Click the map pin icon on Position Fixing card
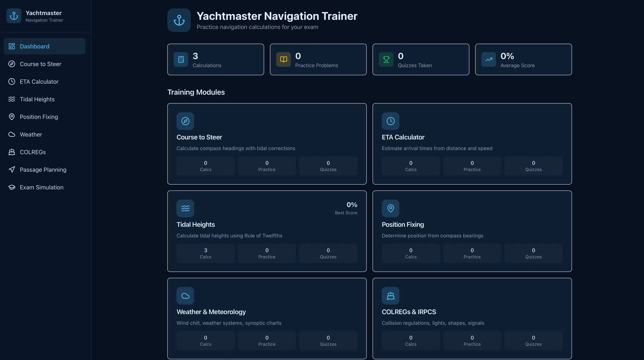644x360 pixels. point(390,208)
